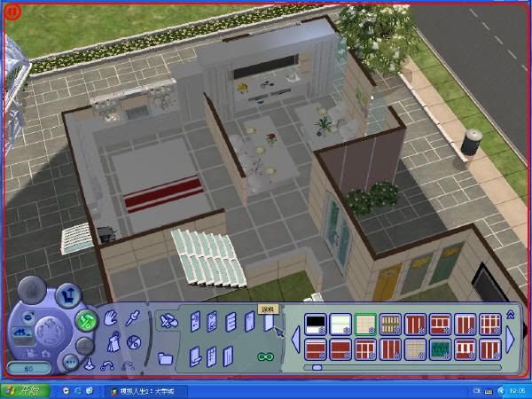Pick the first red swatch in bottom row
Image resolution: width=532 pixels, height=399 pixels.
point(316,349)
